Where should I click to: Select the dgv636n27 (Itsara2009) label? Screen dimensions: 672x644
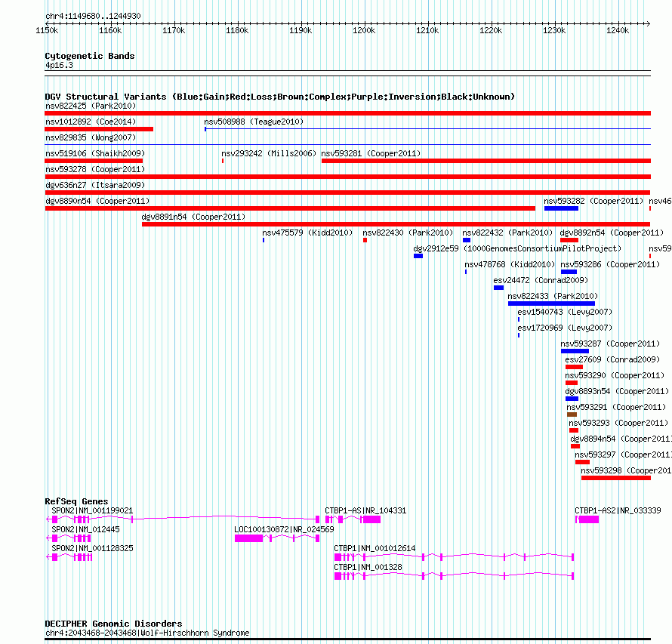point(95,185)
